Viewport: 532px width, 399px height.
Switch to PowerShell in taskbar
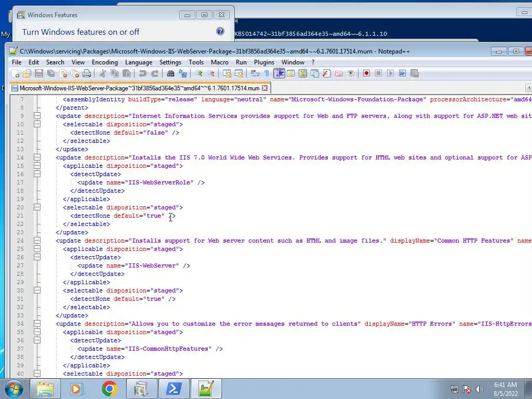tap(174, 389)
